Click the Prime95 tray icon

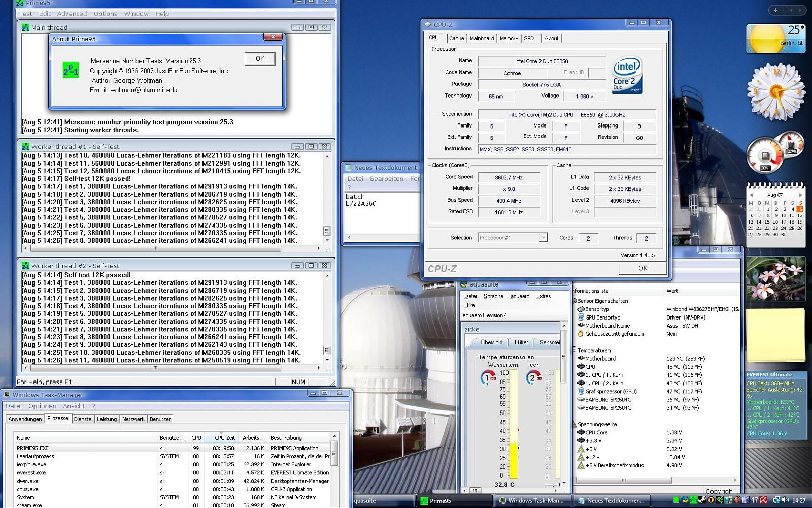pyautogui.click(x=693, y=500)
